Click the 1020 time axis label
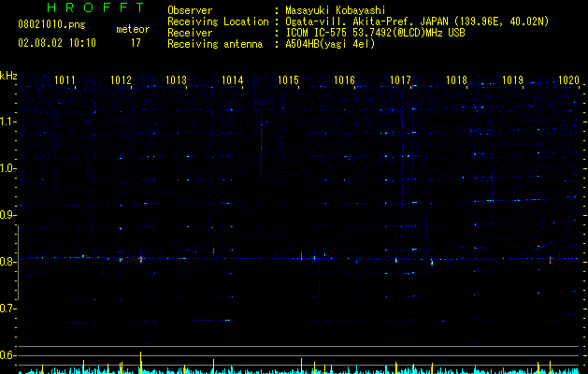588x374 pixels. [x=568, y=80]
